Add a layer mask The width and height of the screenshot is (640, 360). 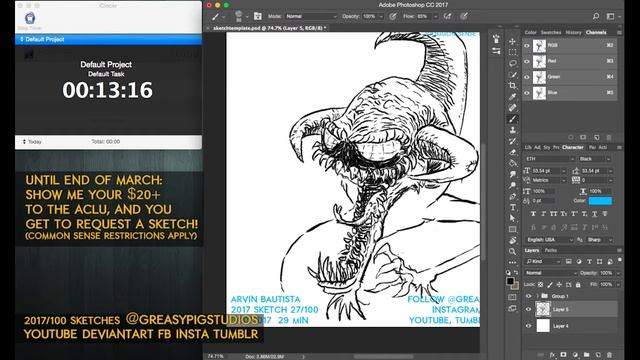[x=564, y=355]
